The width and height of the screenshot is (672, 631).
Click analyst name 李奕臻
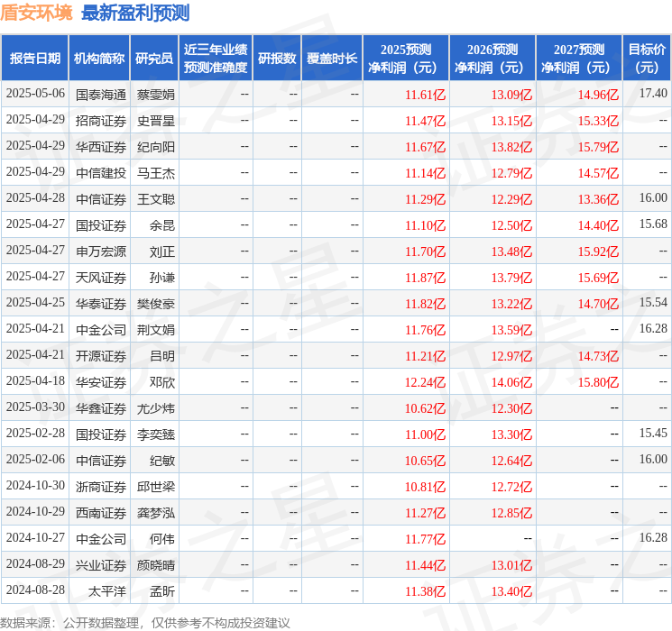(155, 434)
